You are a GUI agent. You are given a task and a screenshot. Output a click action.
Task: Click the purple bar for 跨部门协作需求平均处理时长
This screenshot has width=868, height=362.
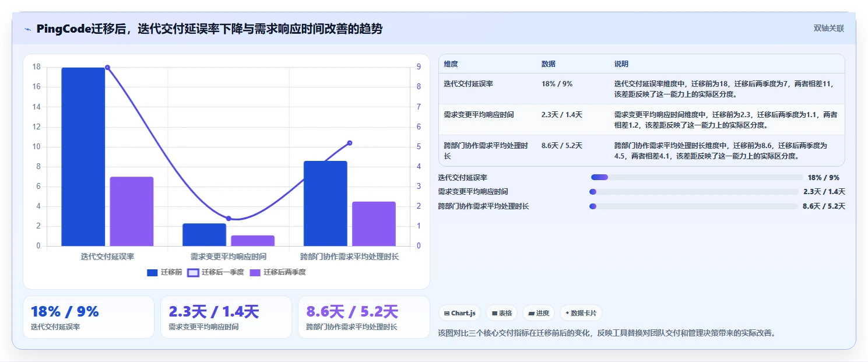tap(374, 224)
